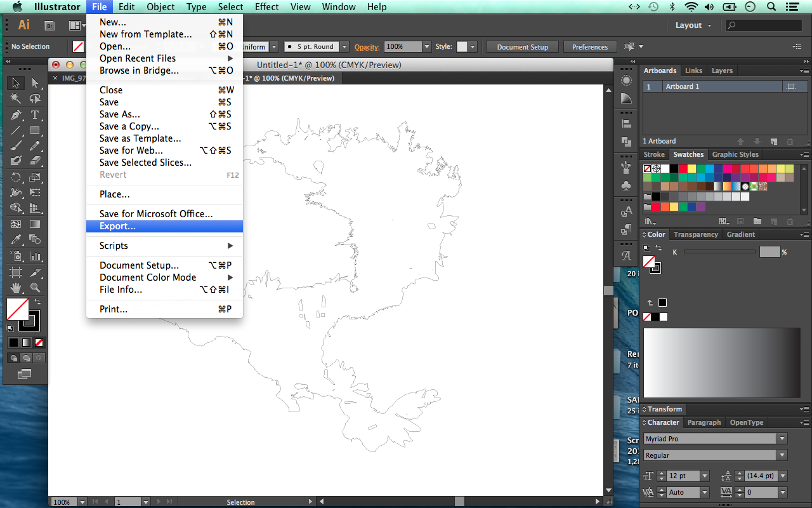Select the Eyedropper tool

tap(16, 239)
